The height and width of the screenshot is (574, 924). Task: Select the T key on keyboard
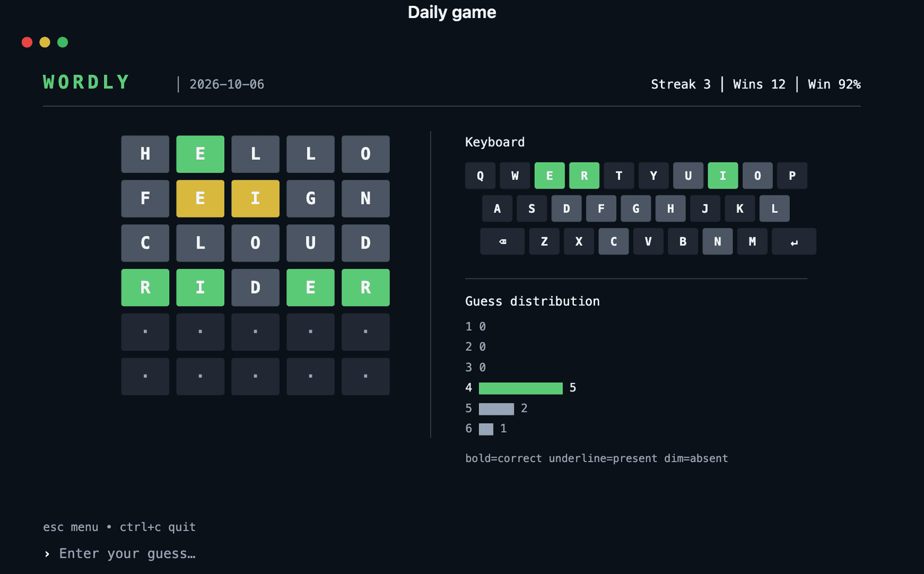pos(619,175)
